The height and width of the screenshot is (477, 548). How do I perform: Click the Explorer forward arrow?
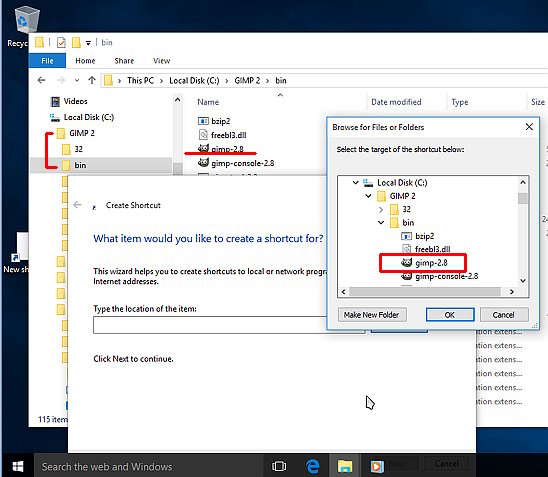[61, 80]
